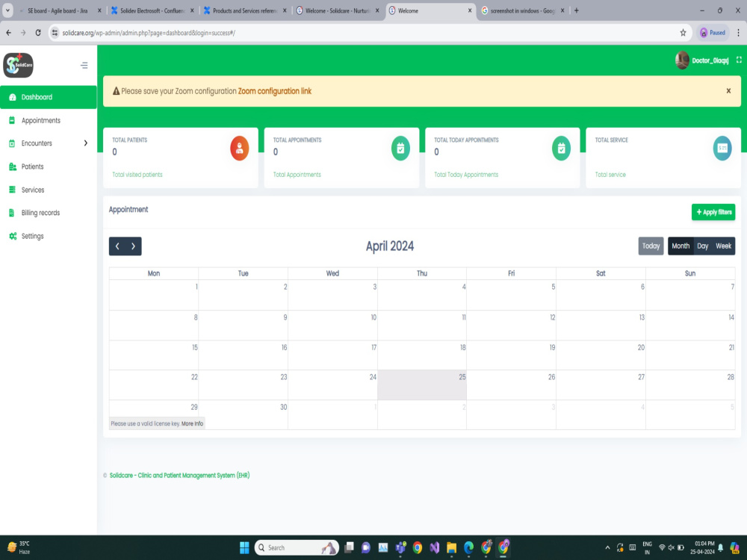The height and width of the screenshot is (560, 747).
Task: Switch the calendar to Week view
Action: pyautogui.click(x=723, y=246)
